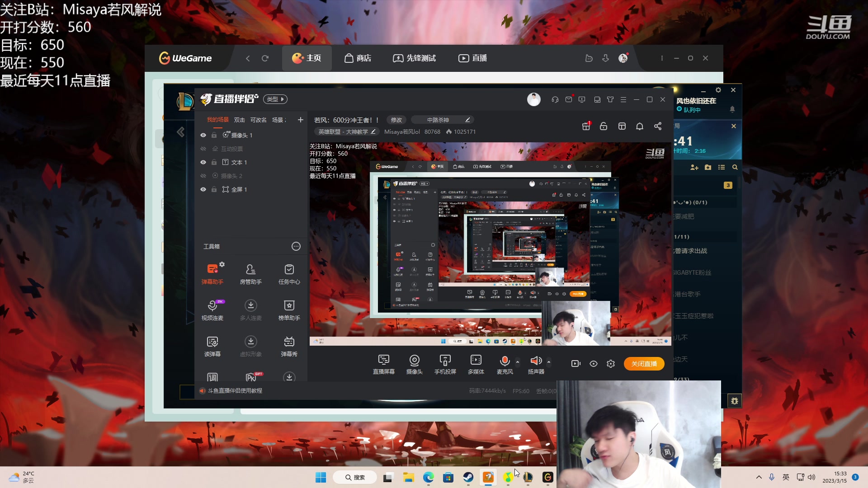Open customer service headset icon
868x488 pixels.
click(x=555, y=99)
